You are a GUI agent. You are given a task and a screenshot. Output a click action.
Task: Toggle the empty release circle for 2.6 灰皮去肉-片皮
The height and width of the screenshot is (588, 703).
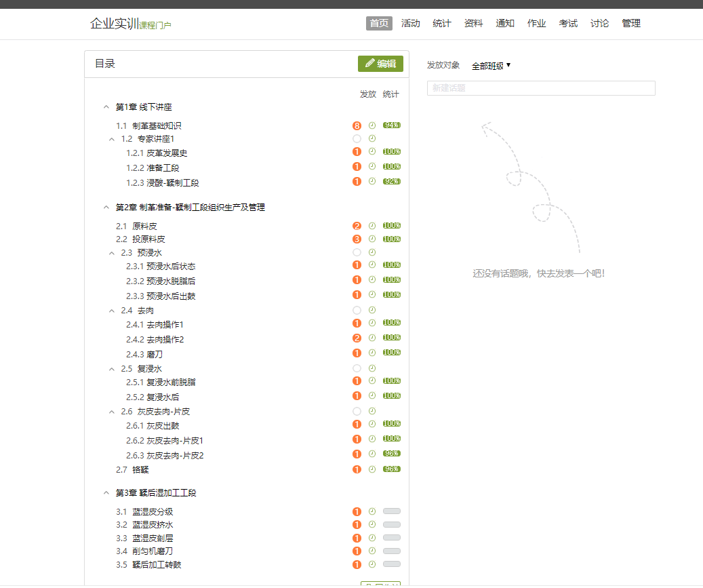coord(357,412)
